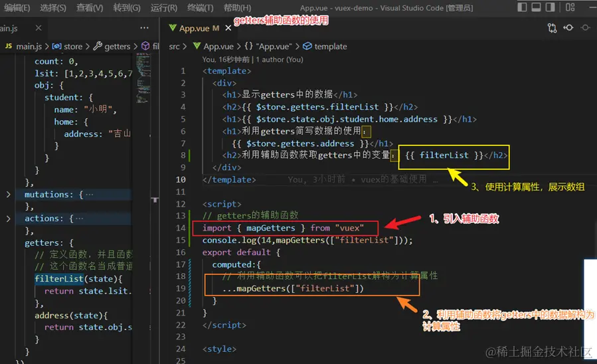This screenshot has width=597, height=364.
Task: Click 'computed:{' on line 17
Action: 236,264
